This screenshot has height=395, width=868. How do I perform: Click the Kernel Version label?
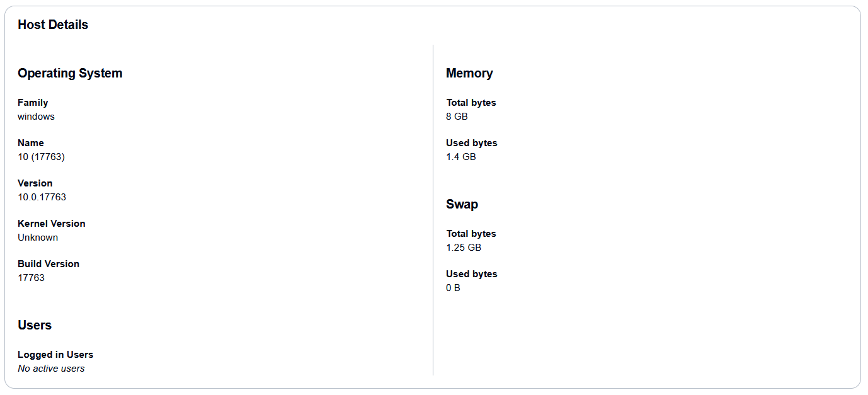51,224
